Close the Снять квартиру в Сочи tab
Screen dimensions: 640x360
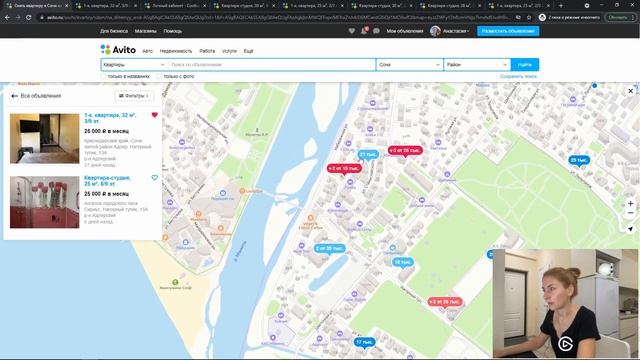pyautogui.click(x=67, y=6)
